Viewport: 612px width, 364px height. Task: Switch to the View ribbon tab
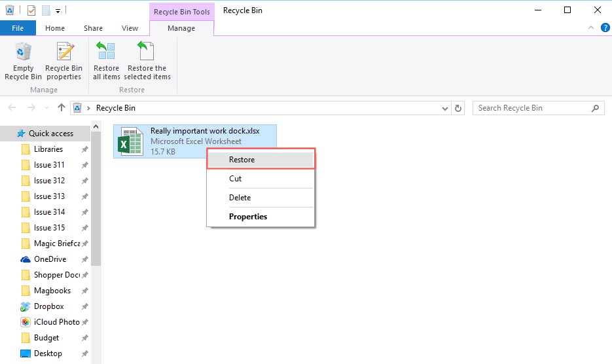(130, 28)
